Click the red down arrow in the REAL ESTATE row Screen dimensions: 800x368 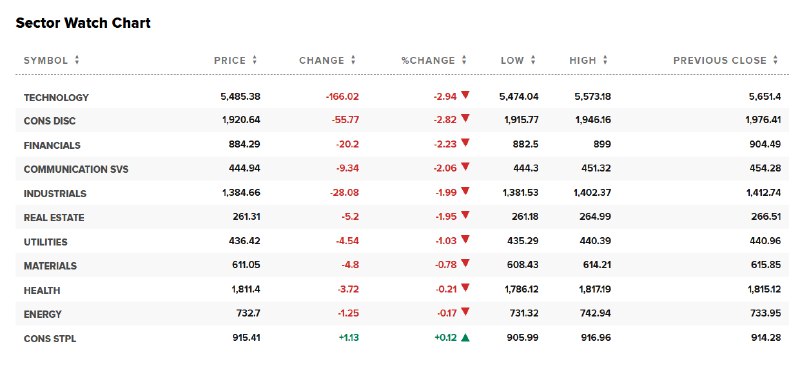pyautogui.click(x=465, y=215)
